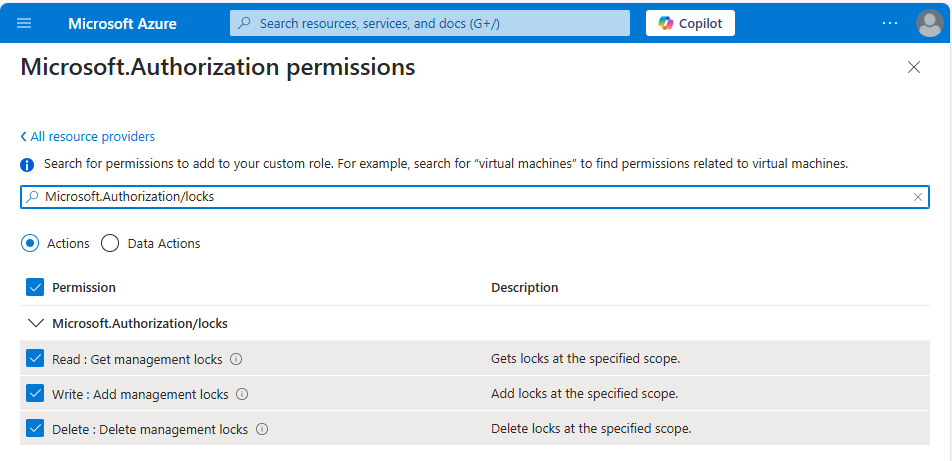The width and height of the screenshot is (952, 461).
Task: Clear the permissions search text
Action: point(918,197)
